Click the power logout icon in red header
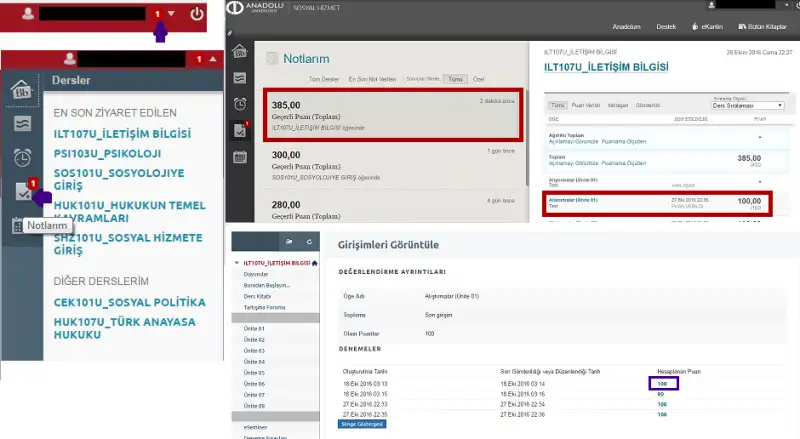The width and height of the screenshot is (800, 439). [197, 14]
